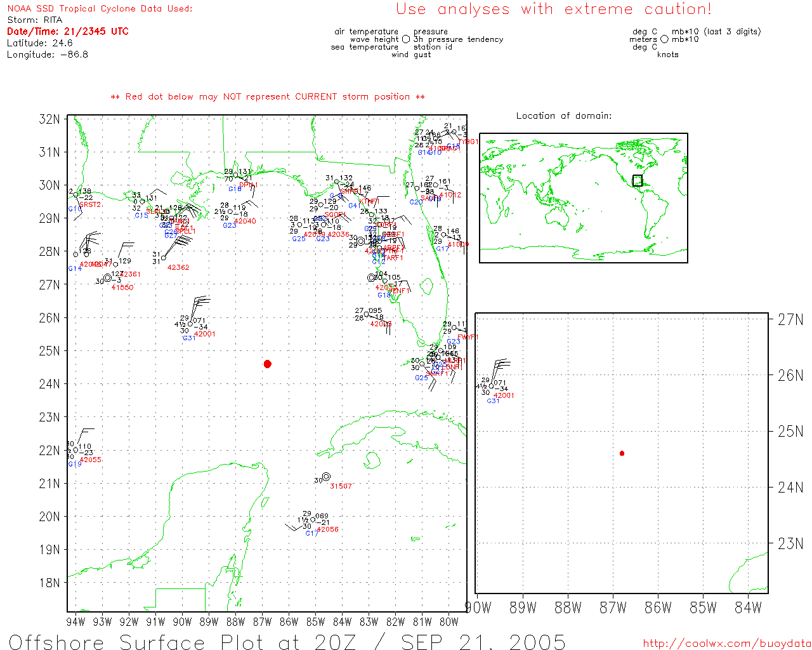Select buoy 42001 label on main map

point(205,334)
